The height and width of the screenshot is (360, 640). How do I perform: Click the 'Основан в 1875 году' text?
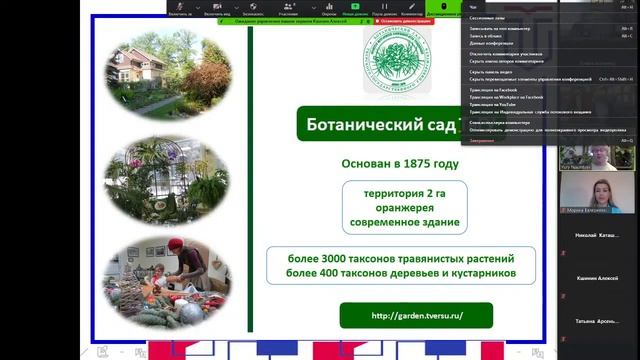pos(400,164)
